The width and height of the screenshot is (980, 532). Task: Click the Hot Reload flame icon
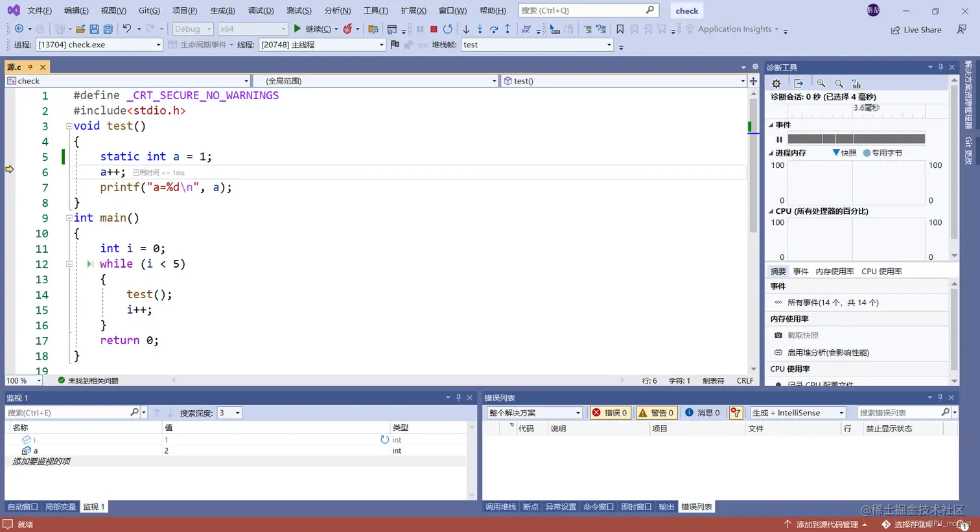[348, 29]
